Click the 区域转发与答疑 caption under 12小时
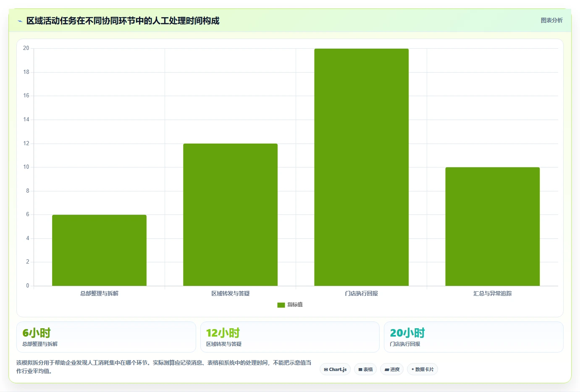The width and height of the screenshot is (580, 392). coord(224,344)
